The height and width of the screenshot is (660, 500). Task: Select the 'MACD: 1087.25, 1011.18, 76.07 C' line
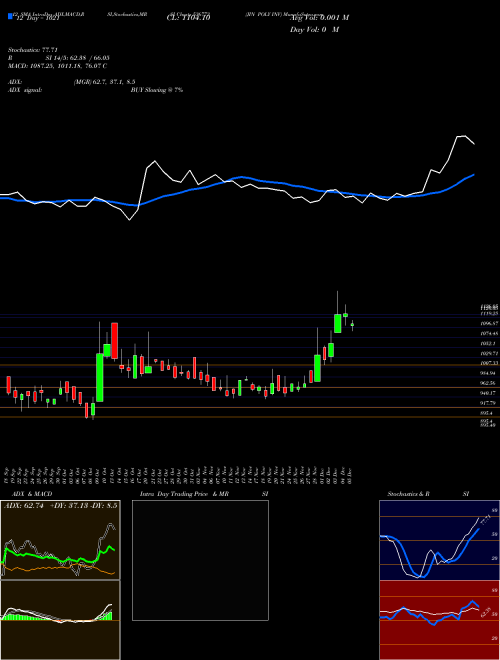[x=57, y=66]
